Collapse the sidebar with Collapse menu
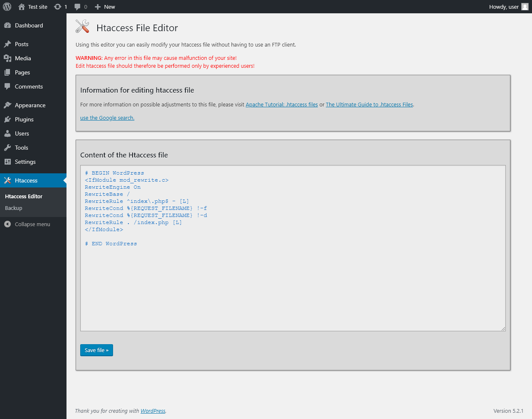 pyautogui.click(x=33, y=224)
